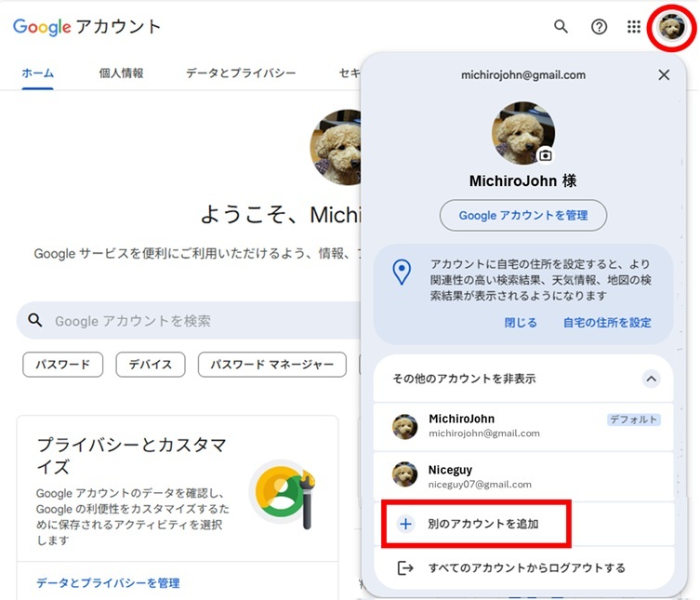Switch to the 個人情報 tab
Image resolution: width=700 pixels, height=600 pixels.
121,73
